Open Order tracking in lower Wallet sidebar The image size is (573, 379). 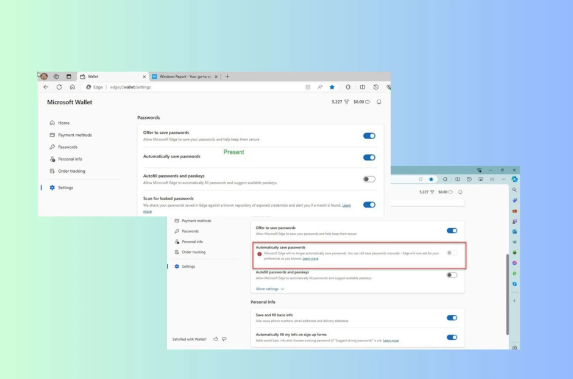(190, 252)
